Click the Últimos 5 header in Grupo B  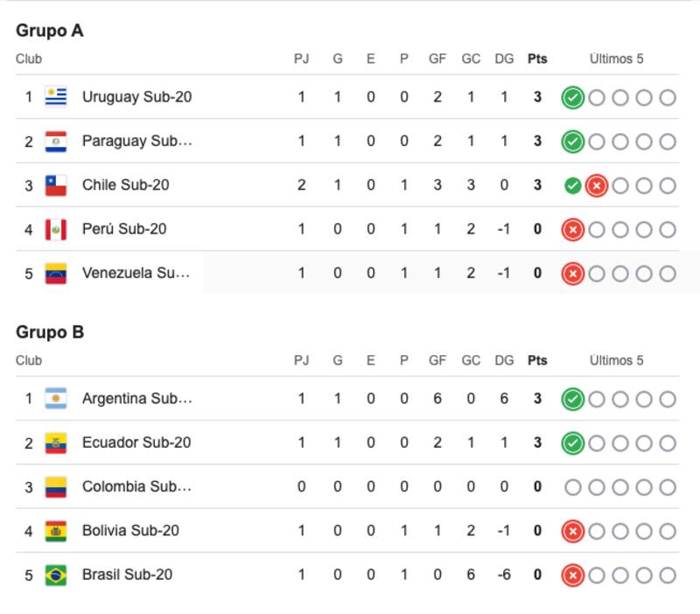pos(616,360)
